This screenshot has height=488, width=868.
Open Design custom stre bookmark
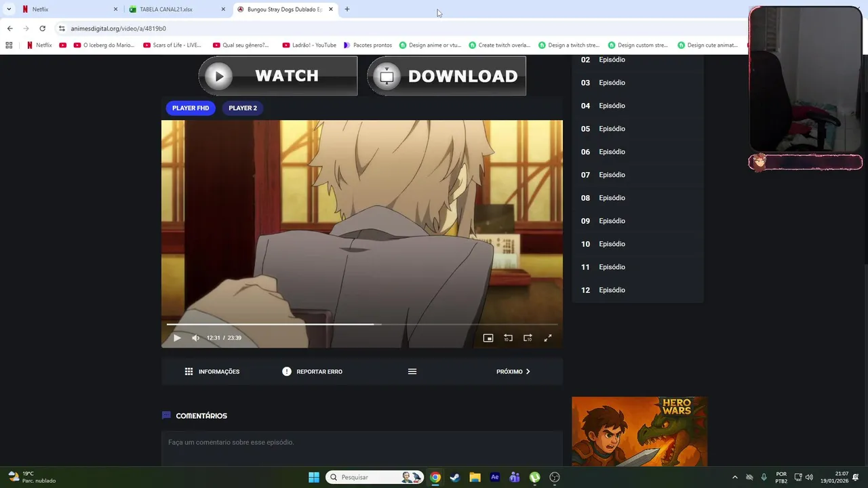point(639,45)
